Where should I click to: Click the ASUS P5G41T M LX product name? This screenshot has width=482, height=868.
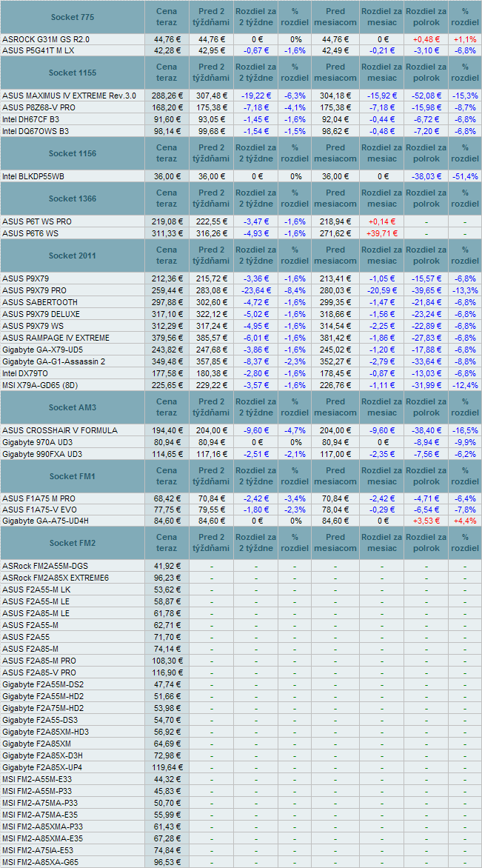pyautogui.click(x=39, y=50)
